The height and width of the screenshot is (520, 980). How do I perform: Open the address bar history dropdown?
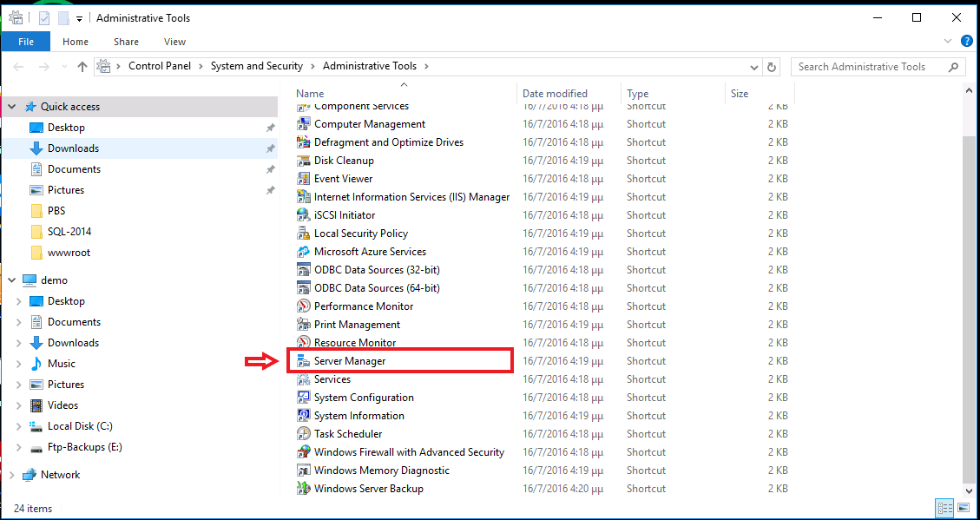[x=753, y=66]
